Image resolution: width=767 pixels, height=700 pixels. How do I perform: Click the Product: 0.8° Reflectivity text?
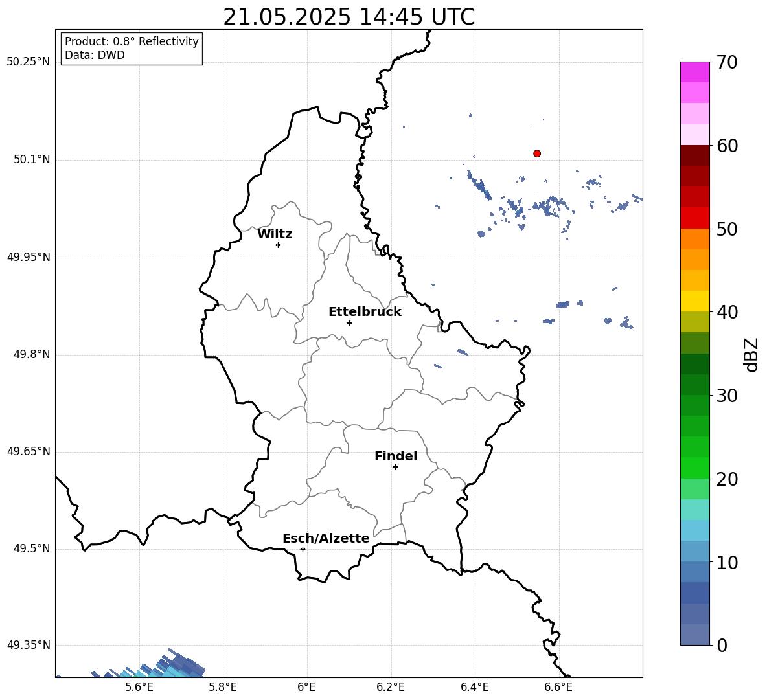[x=132, y=41]
